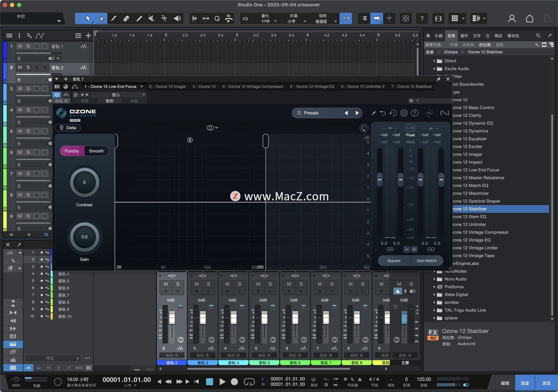Open the Video player icon
This screenshot has height=392, width=558.
[438, 19]
